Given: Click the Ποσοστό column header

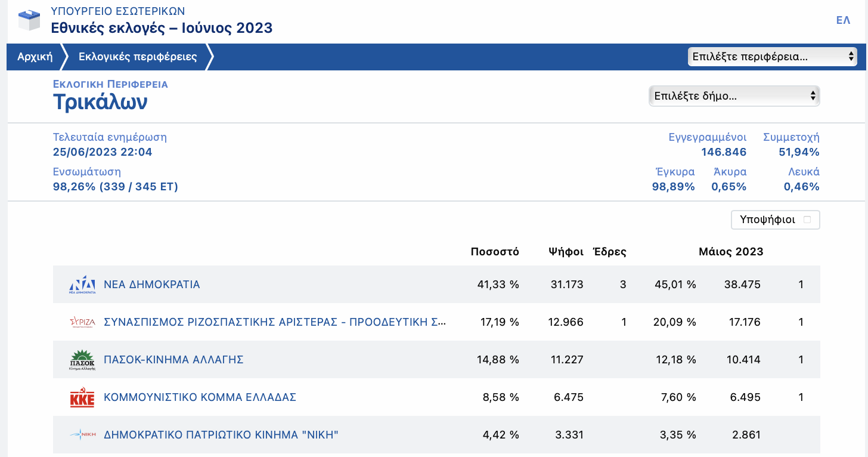Looking at the screenshot, I should (495, 252).
